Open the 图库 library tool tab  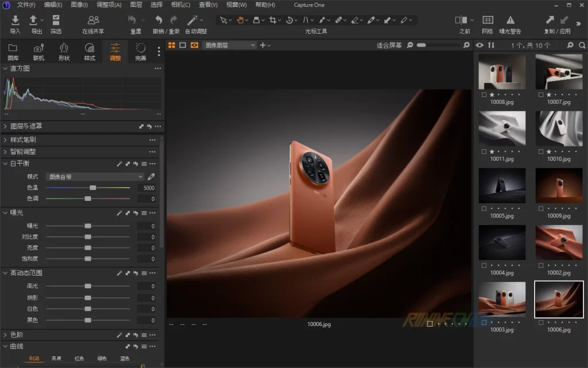coord(13,48)
